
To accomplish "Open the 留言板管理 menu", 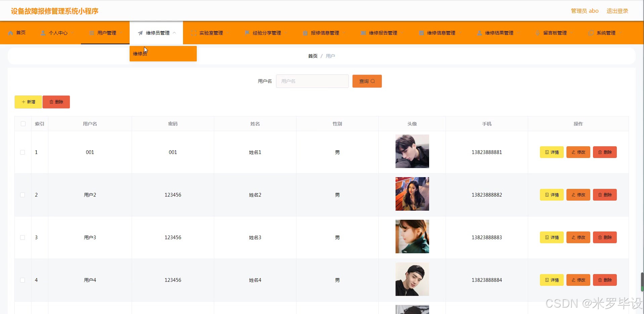I will point(554,33).
